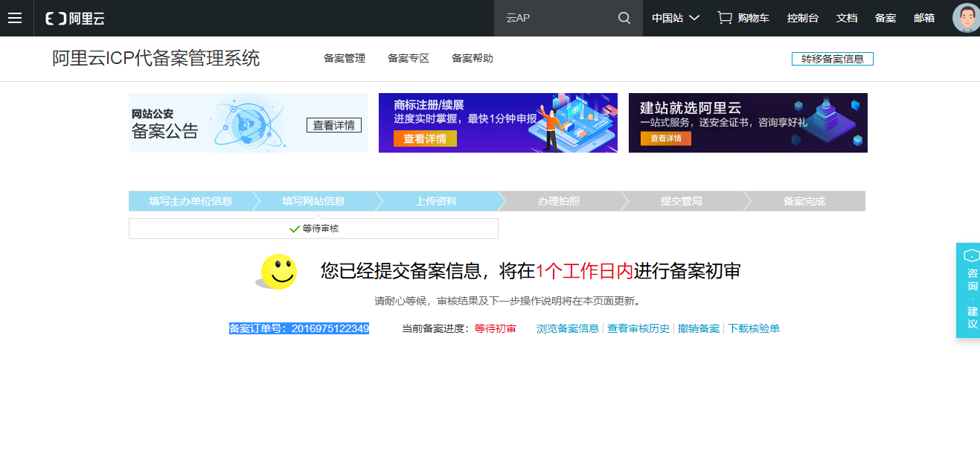
Task: Click 查看详情 on 商标注册 banner
Action: pyautogui.click(x=425, y=138)
